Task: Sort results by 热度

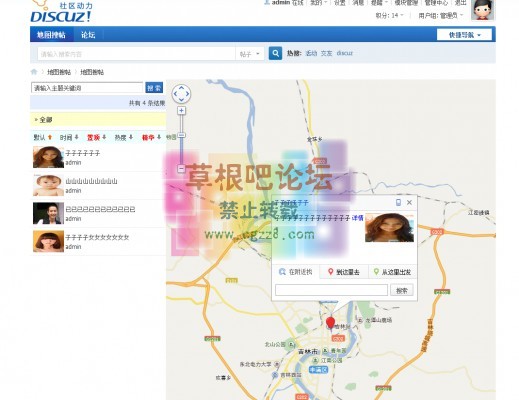Action: coord(124,137)
